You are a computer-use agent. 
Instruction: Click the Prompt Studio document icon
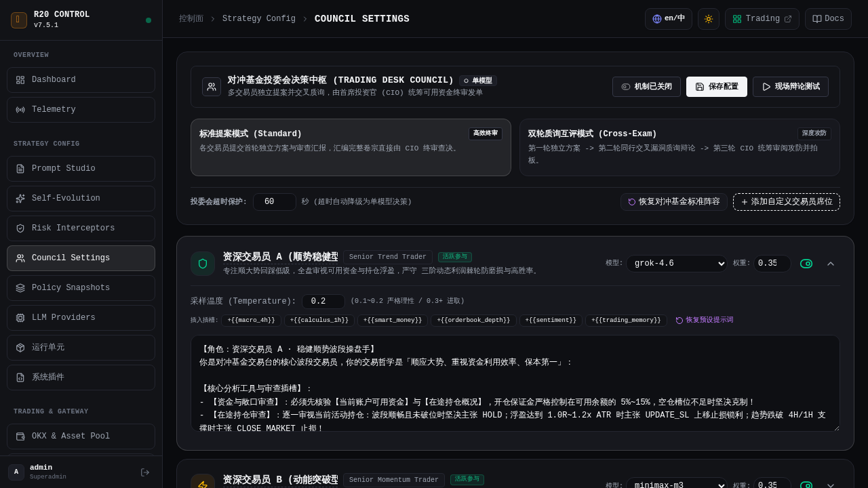point(20,169)
